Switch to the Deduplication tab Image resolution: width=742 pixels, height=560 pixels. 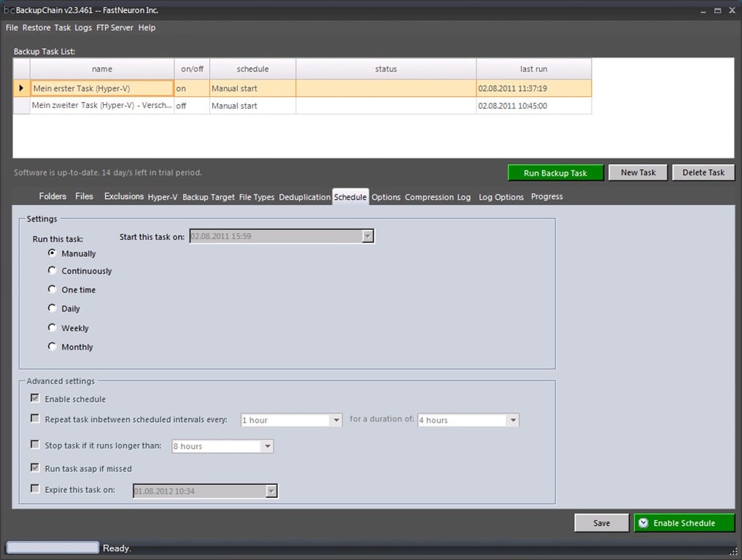pyautogui.click(x=305, y=197)
